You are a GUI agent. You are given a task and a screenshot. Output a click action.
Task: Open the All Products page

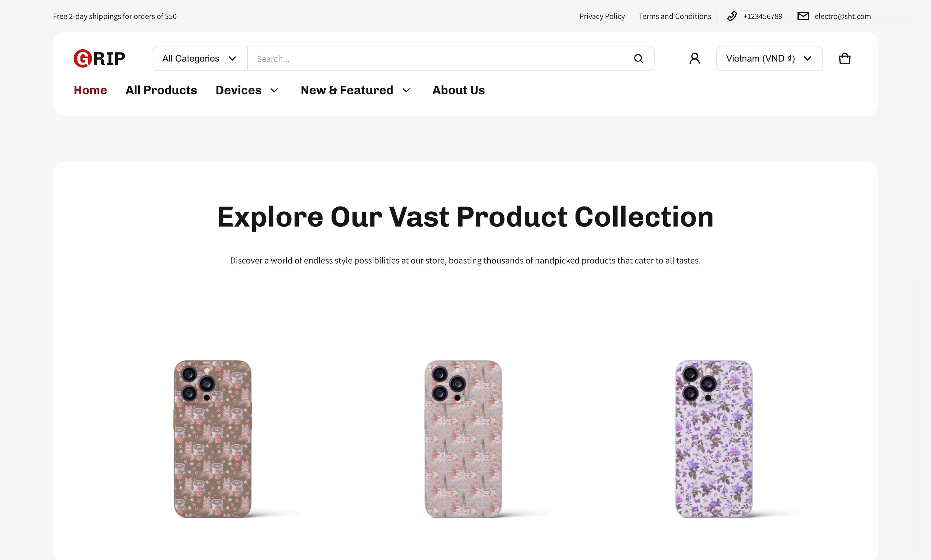161,90
